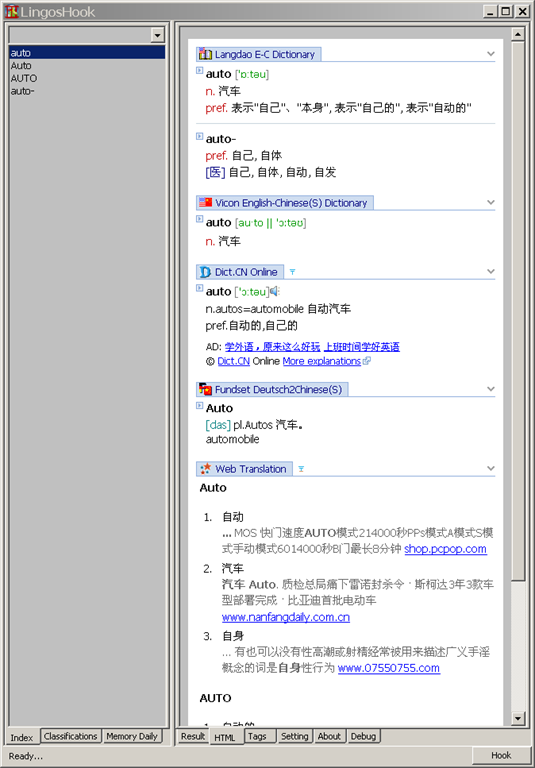Switch to the Debug tab
The image size is (535, 768).
pos(363,736)
